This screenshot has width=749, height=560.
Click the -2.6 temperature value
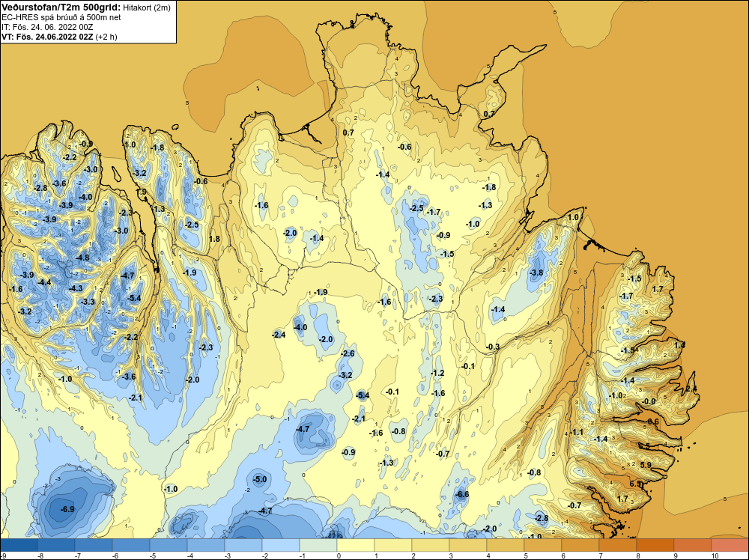348,353
